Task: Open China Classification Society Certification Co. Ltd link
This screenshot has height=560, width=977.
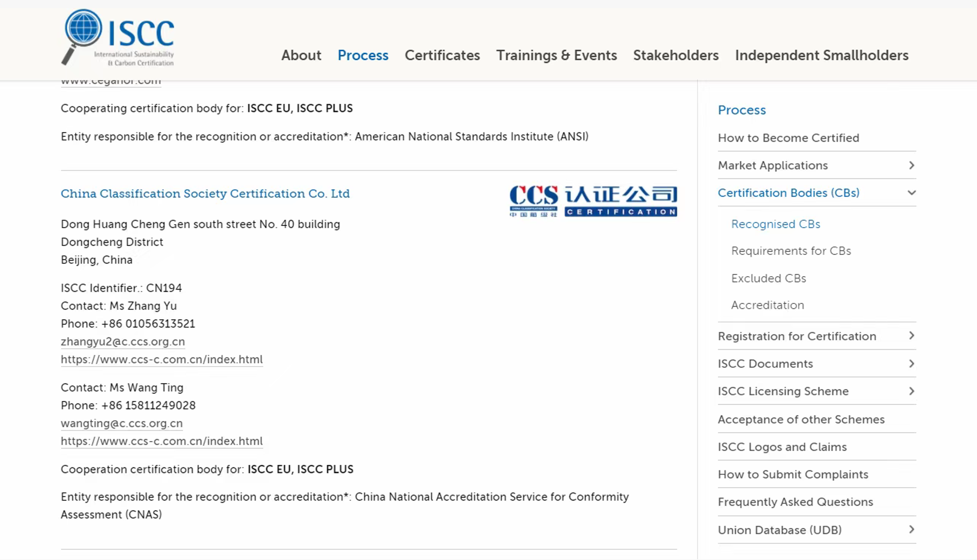Action: point(205,194)
